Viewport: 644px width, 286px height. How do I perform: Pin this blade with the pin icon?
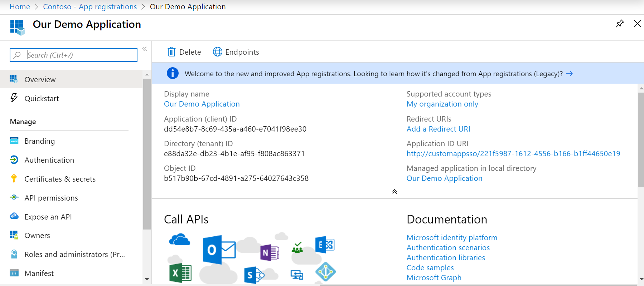pyautogui.click(x=620, y=24)
